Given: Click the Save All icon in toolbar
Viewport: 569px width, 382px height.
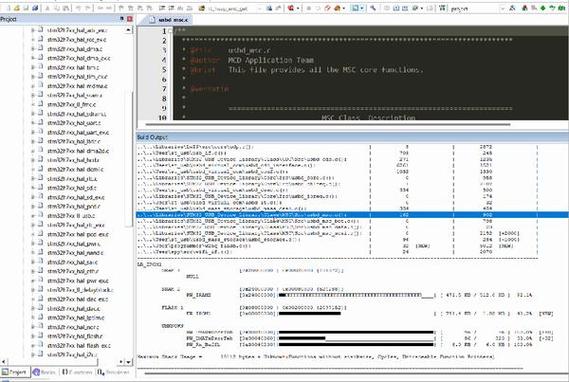Looking at the screenshot, I should coord(35,8).
